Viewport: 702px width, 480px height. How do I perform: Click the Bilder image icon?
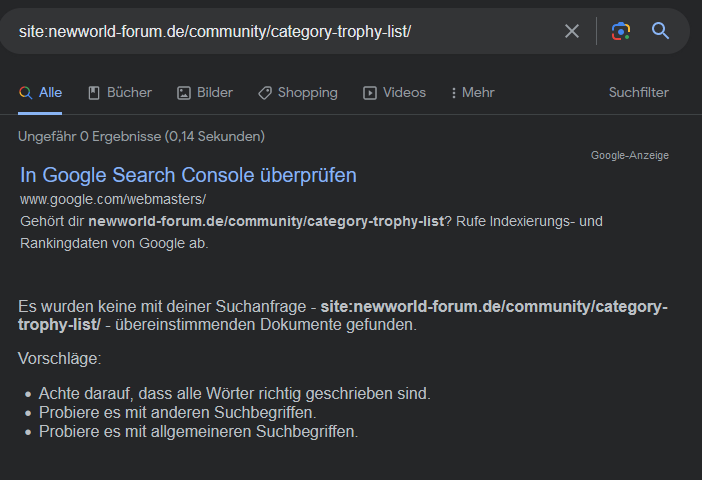click(184, 93)
